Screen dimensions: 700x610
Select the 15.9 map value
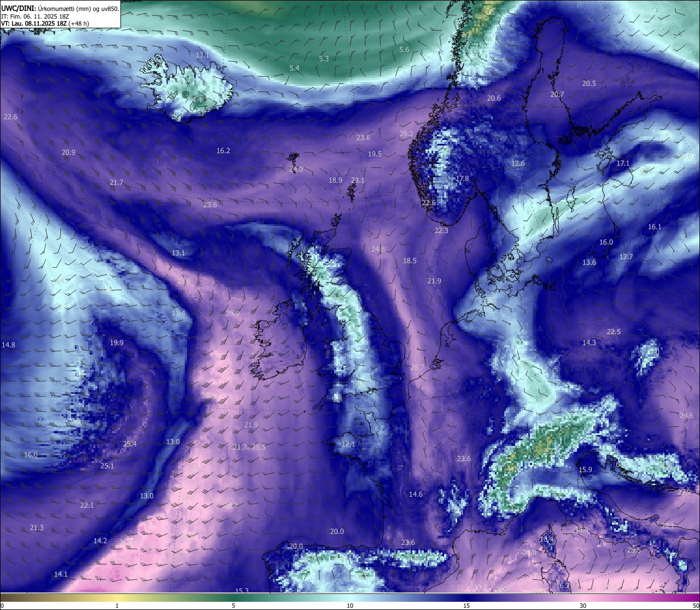tap(585, 470)
